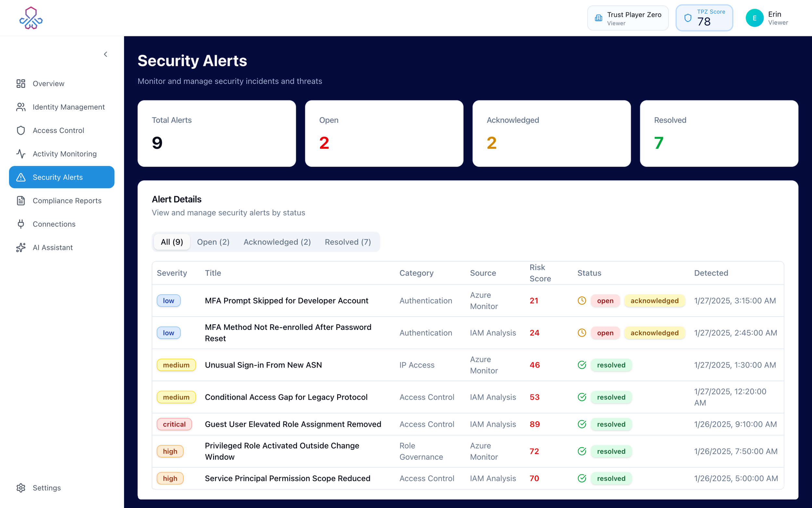Click the alert title Unusual Sign-in From New ASN
Screen dimensions: 812x508
263,365
